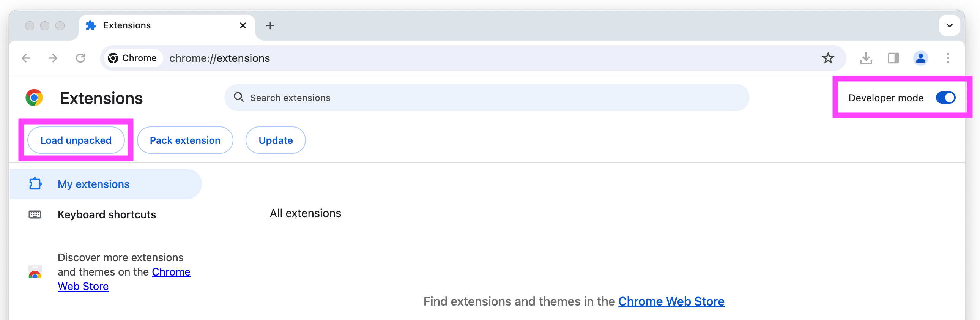Open Chrome's three-dot menu
The width and height of the screenshot is (980, 320).
[948, 58]
